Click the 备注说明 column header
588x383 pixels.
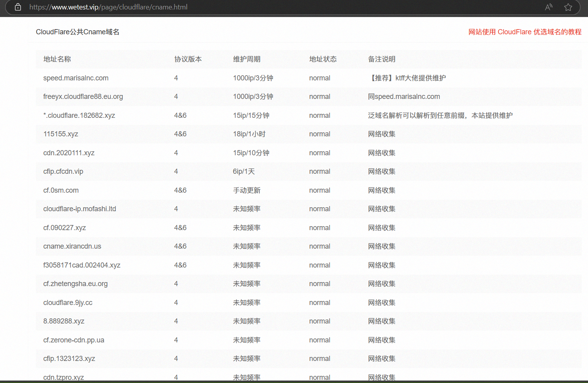point(381,59)
